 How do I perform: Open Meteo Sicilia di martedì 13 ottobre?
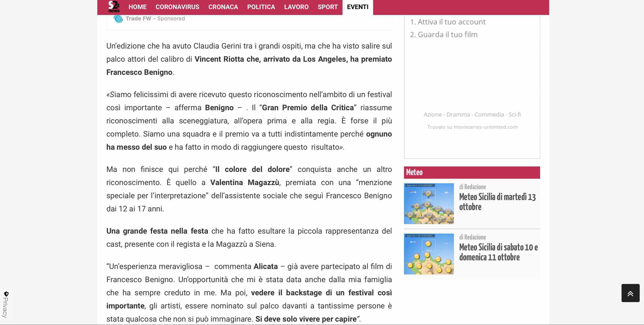point(497,202)
